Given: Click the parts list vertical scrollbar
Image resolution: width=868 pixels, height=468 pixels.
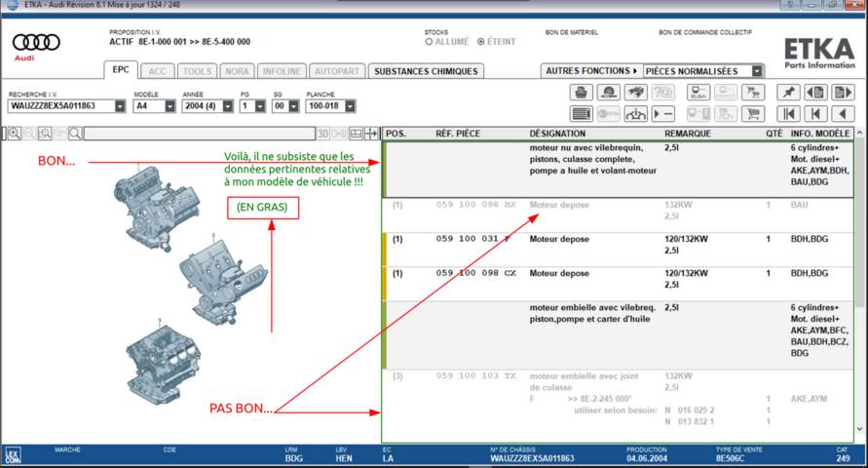Looking at the screenshot, I should pos(859,221).
